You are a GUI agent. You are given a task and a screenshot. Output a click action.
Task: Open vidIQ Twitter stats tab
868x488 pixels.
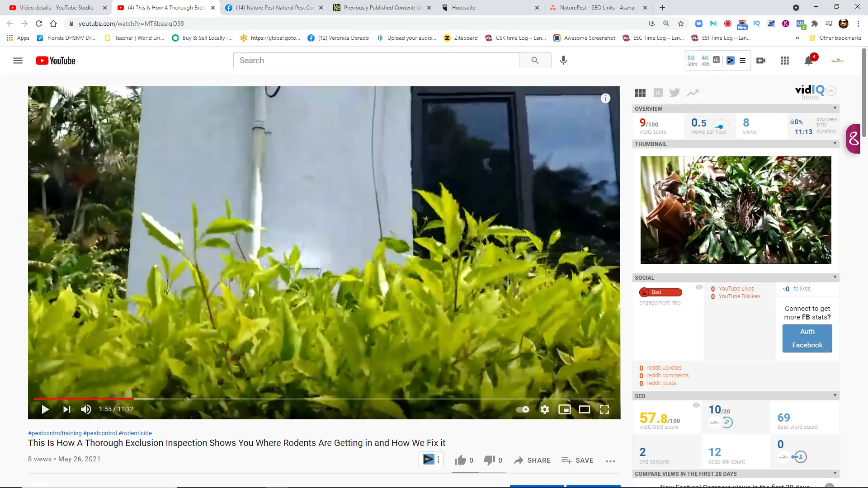(675, 93)
